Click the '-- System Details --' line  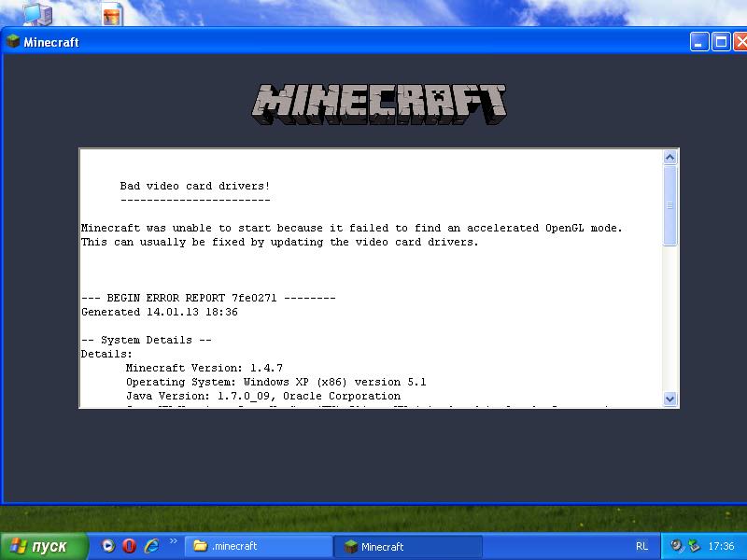pyautogui.click(x=147, y=340)
